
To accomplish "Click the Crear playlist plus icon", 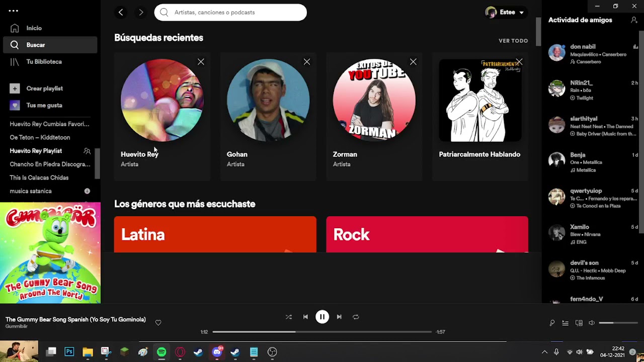I will pos(15,88).
